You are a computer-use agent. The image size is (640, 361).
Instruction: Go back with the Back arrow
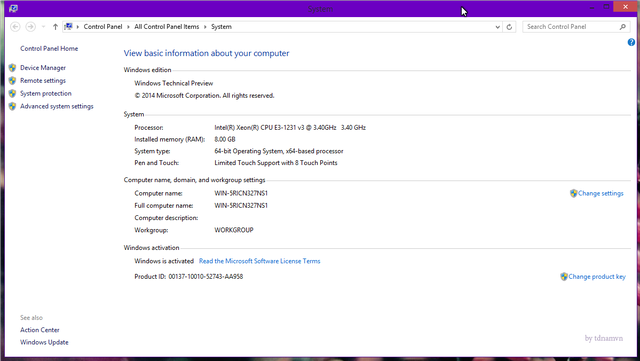click(15, 27)
